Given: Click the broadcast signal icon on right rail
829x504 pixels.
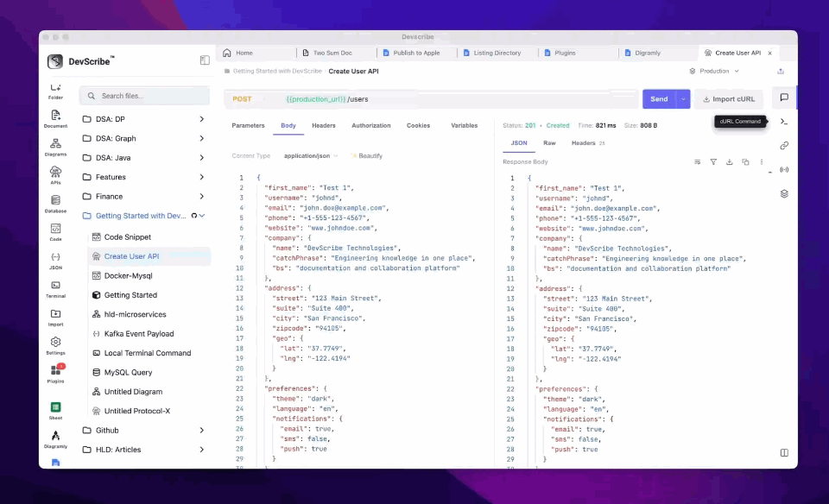Looking at the screenshot, I should (784, 170).
